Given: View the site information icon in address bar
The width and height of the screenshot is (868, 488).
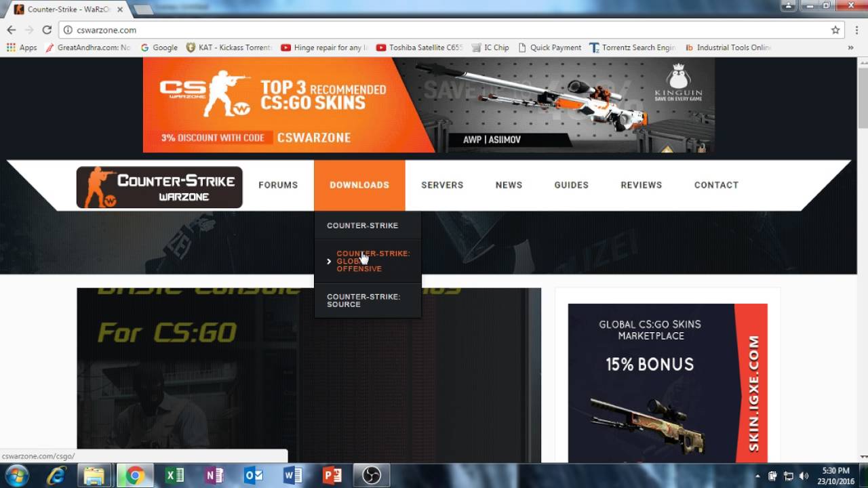Looking at the screenshot, I should pyautogui.click(x=68, y=30).
